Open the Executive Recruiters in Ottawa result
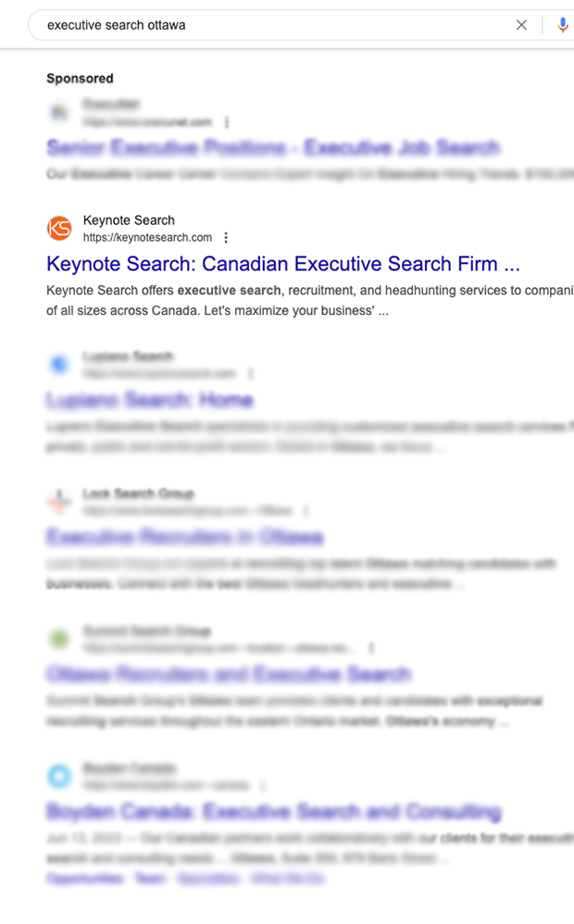This screenshot has width=574, height=924. point(184,537)
